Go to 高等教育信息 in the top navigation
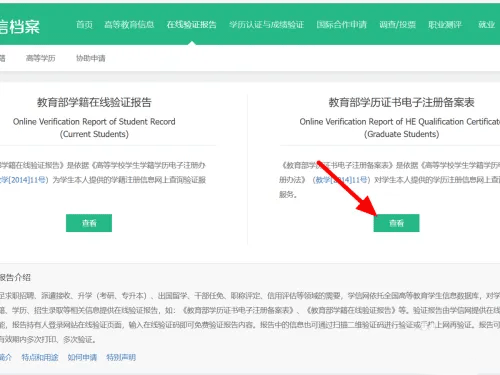 click(129, 25)
